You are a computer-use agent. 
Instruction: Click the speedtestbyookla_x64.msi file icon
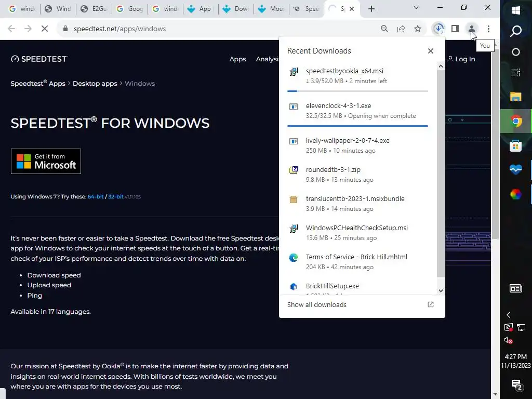(294, 72)
